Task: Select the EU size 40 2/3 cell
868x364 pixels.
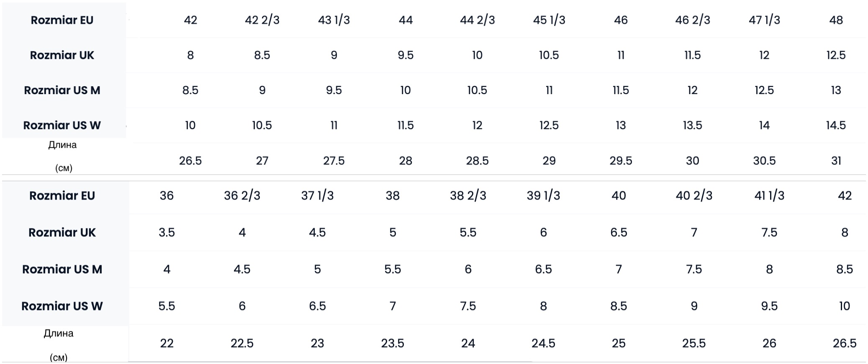Action: tap(694, 195)
